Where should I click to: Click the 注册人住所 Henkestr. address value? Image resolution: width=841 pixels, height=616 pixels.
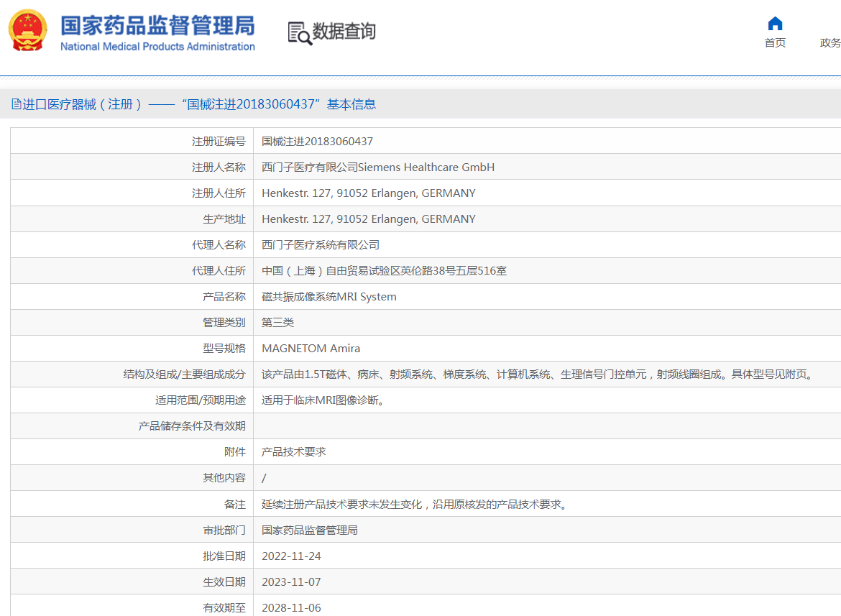369,193
